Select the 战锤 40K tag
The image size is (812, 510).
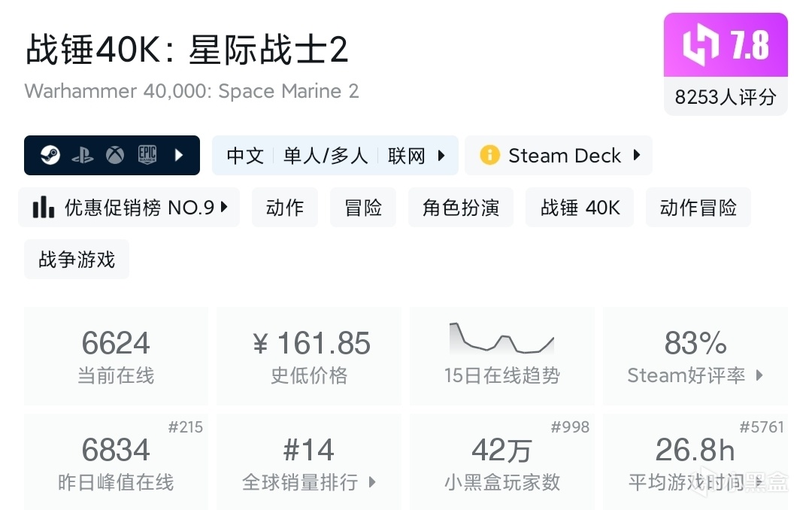pos(580,208)
